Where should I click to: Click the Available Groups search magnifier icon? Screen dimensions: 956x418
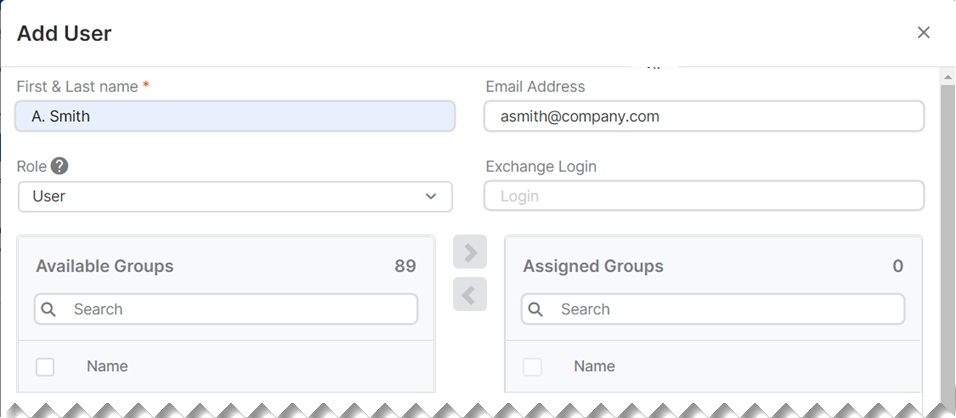(49, 309)
